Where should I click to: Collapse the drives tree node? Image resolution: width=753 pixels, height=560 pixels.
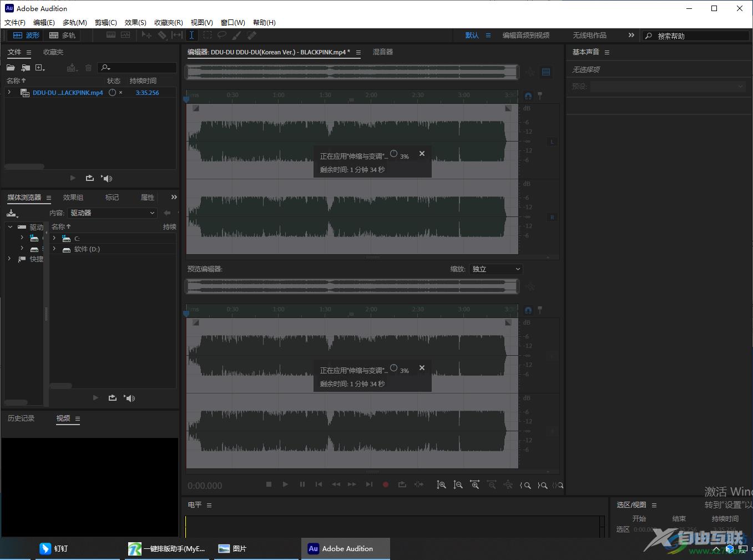pos(10,226)
